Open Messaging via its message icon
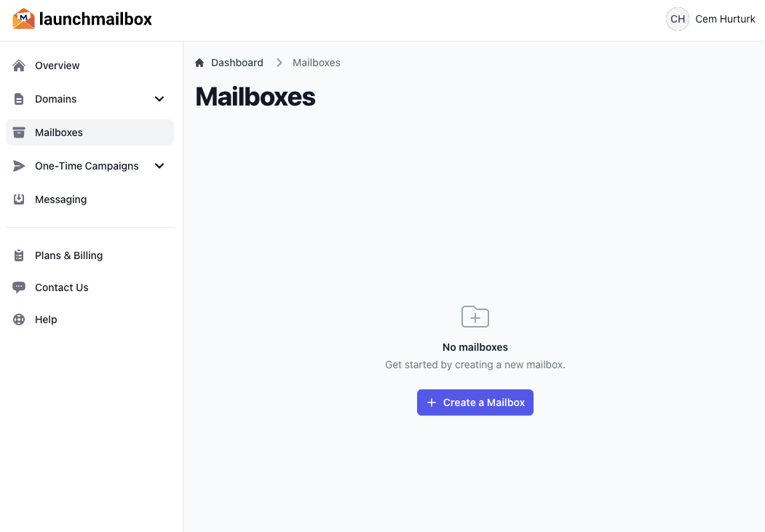The width and height of the screenshot is (765, 532). pos(19,199)
